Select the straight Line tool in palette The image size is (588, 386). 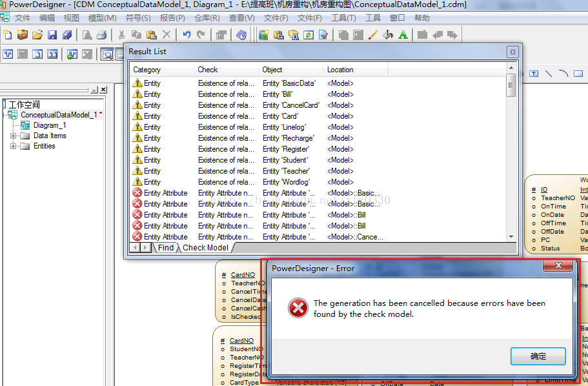pos(548,74)
